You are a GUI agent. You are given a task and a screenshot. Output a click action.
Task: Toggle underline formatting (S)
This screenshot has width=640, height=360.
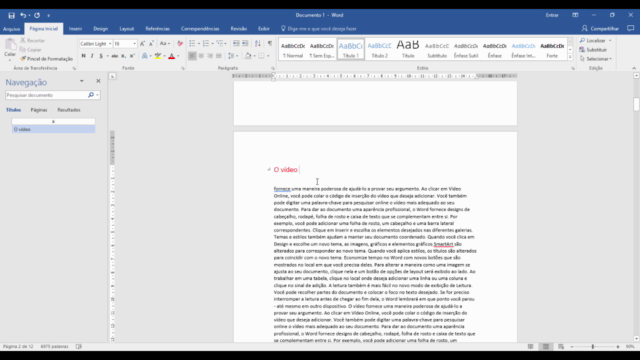click(101, 56)
